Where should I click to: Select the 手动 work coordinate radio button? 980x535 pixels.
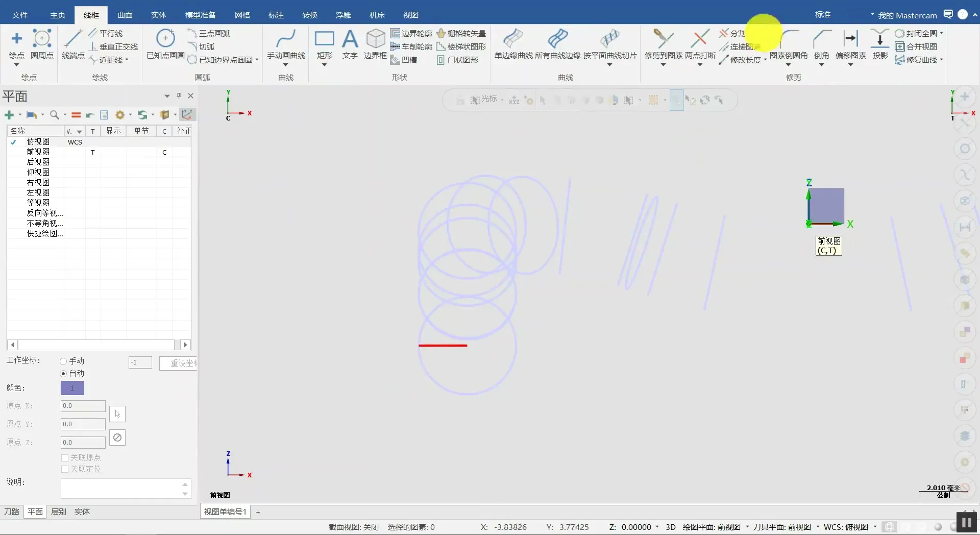pos(64,361)
